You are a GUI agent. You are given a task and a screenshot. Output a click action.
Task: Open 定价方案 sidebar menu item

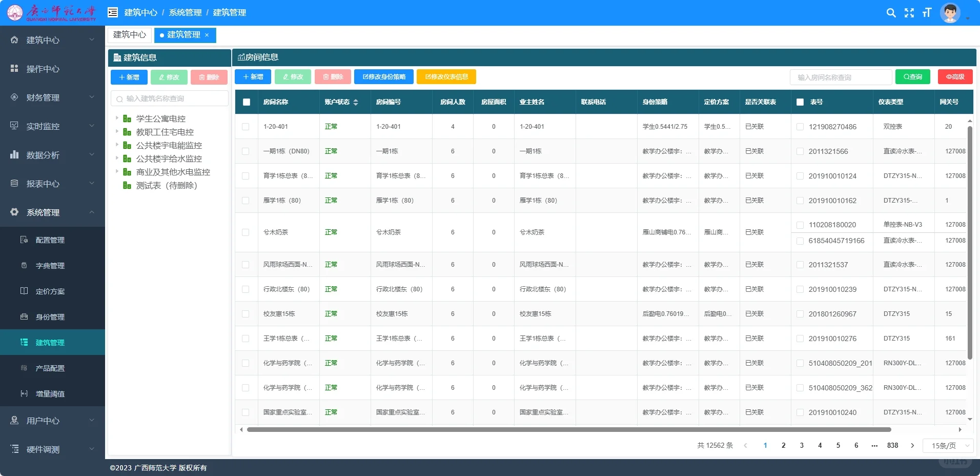point(52,291)
